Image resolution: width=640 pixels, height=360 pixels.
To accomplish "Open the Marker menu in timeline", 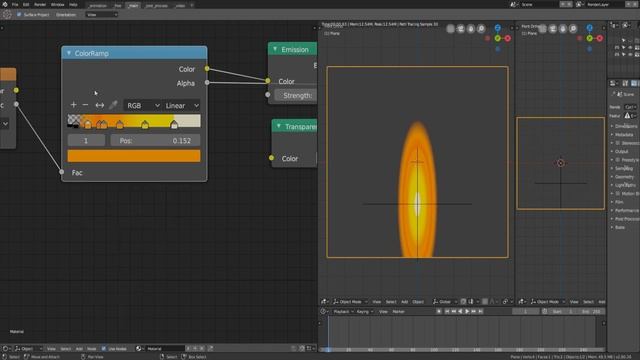I will click(398, 311).
